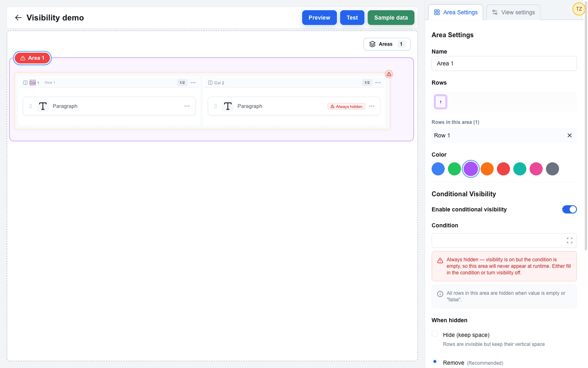Viewport: 588px width, 368px height.
Task: Pick the green color swatch
Action: coord(454,169)
